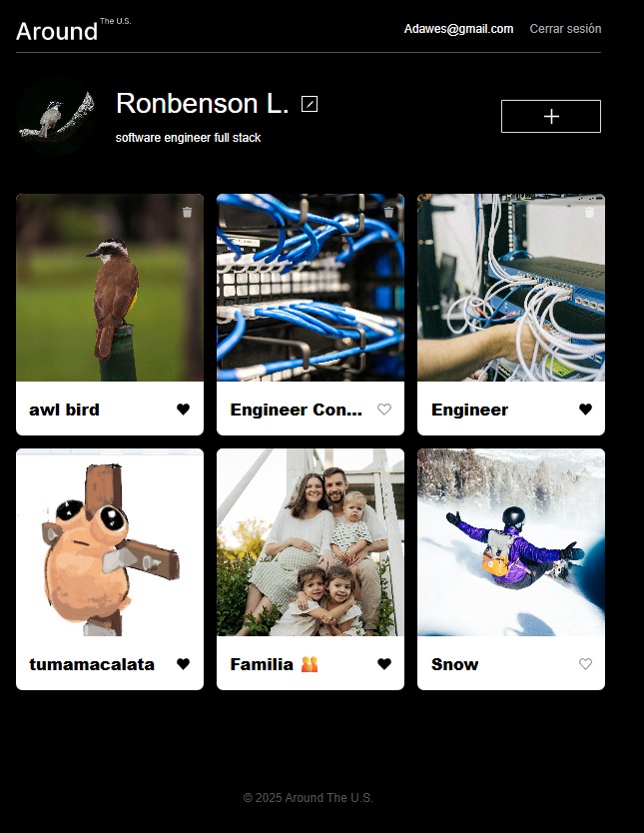Add a new card with plus button
This screenshot has height=833, width=644.
point(551,116)
